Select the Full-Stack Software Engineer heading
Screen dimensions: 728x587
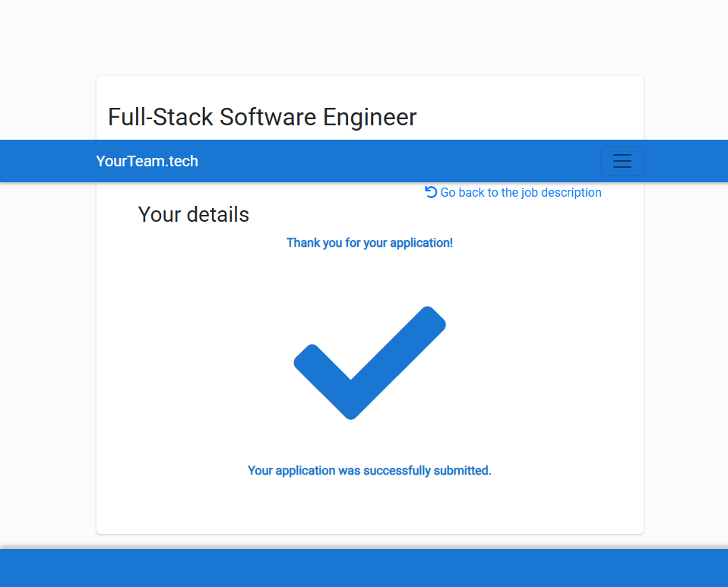(262, 117)
